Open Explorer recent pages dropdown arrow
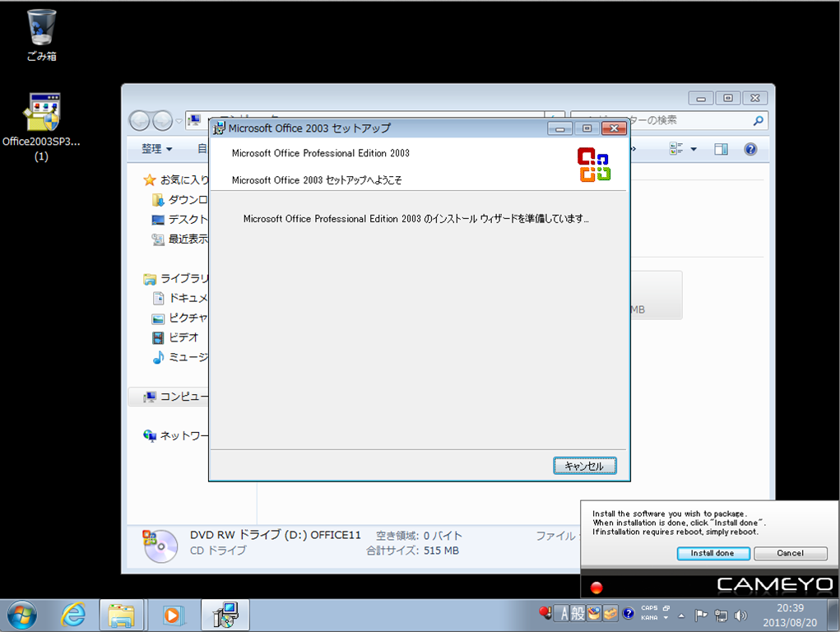Screen dimensions: 840x632 coord(179,121)
